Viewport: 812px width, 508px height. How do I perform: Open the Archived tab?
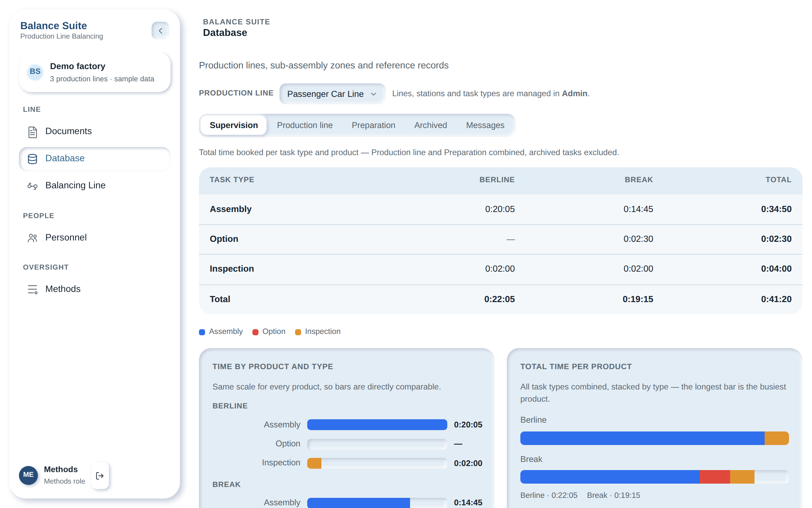431,125
